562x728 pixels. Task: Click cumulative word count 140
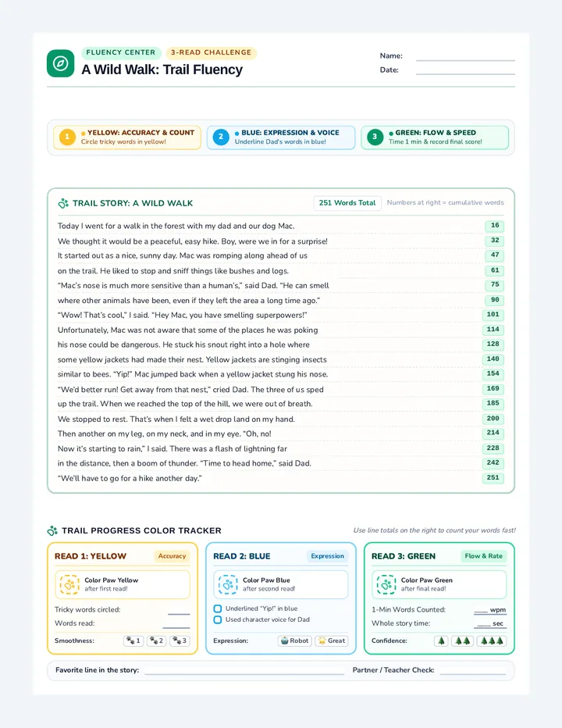point(493,359)
